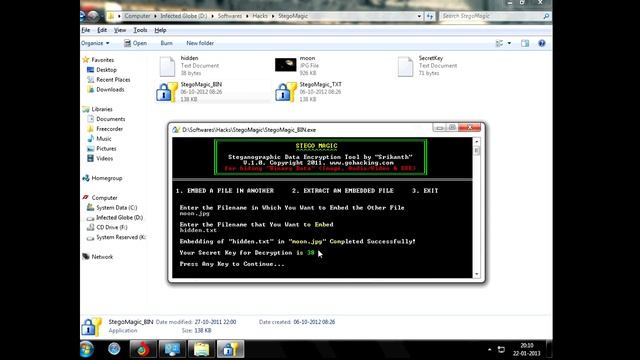Expand the Organize dropdown
This screenshot has height=360, width=640.
tap(95, 43)
